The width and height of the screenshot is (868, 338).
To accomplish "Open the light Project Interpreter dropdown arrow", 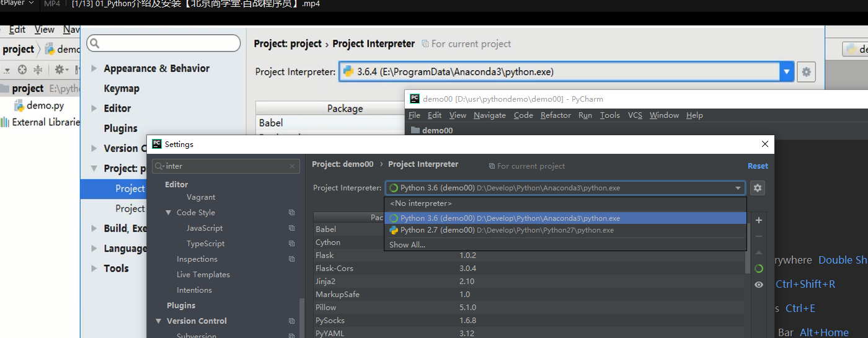I will (x=787, y=72).
